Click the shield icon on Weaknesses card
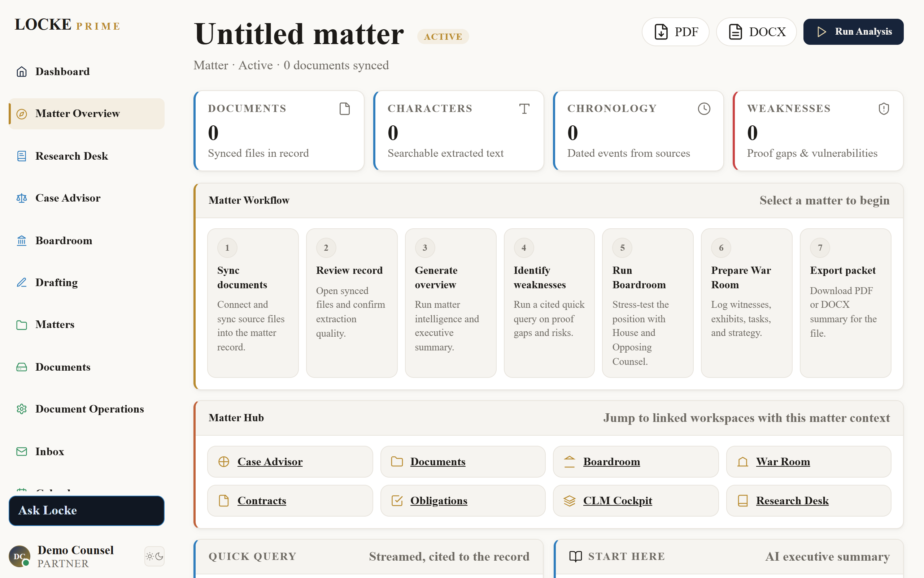 [884, 109]
